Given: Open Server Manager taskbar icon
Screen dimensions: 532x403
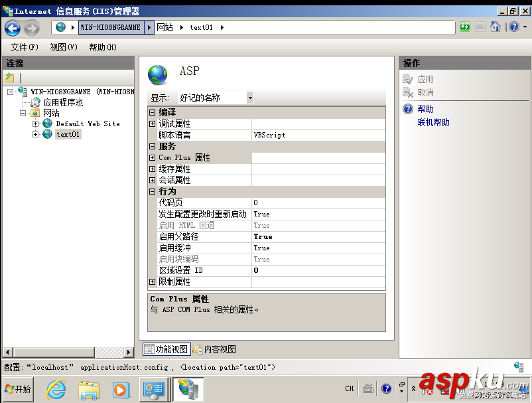Looking at the screenshot, I should point(154,390).
